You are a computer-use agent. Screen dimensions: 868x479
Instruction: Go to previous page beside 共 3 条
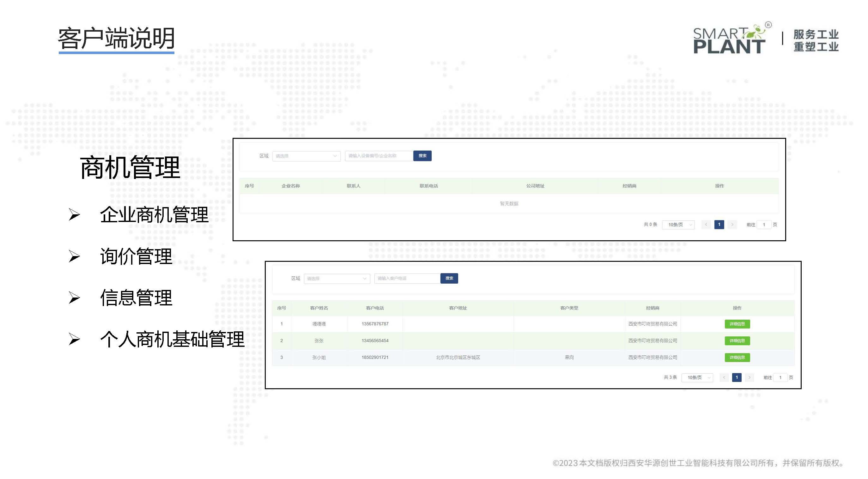tap(724, 378)
